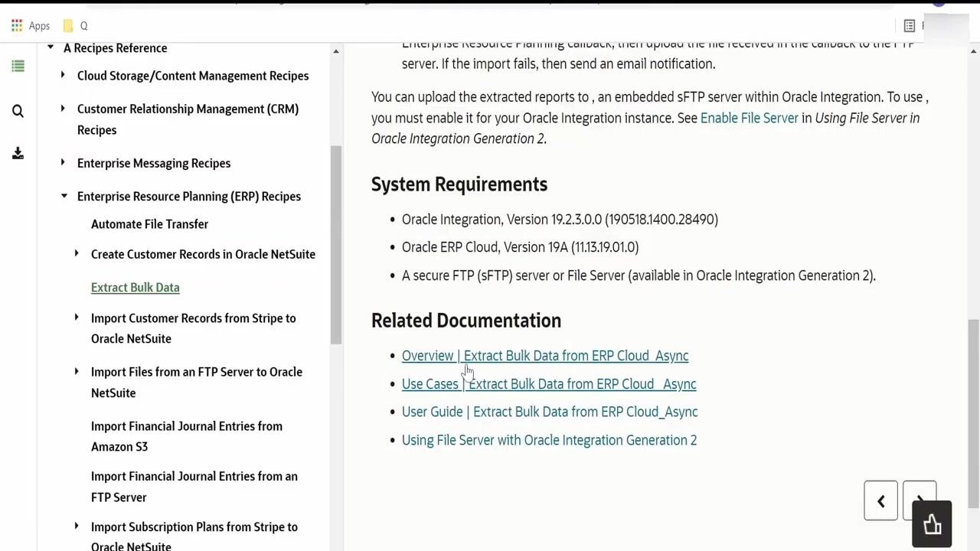The height and width of the screenshot is (551, 980).
Task: Click the download icon in left sidebar
Action: pyautogui.click(x=18, y=153)
